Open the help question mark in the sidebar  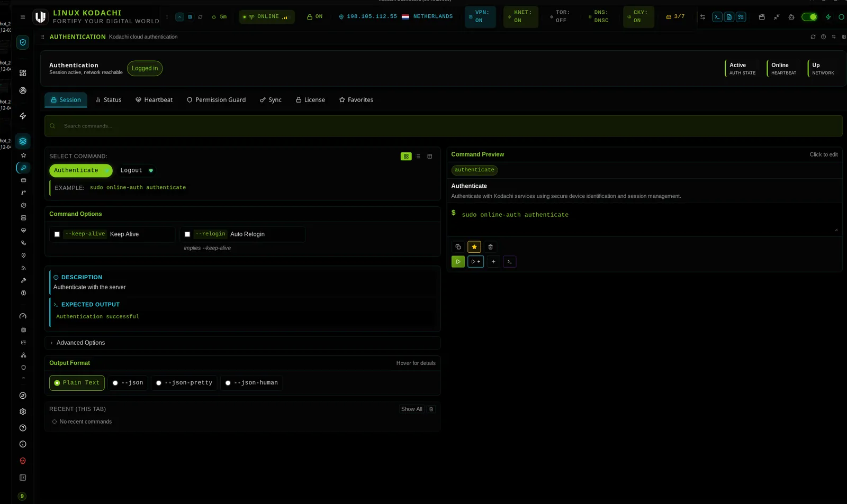23,428
